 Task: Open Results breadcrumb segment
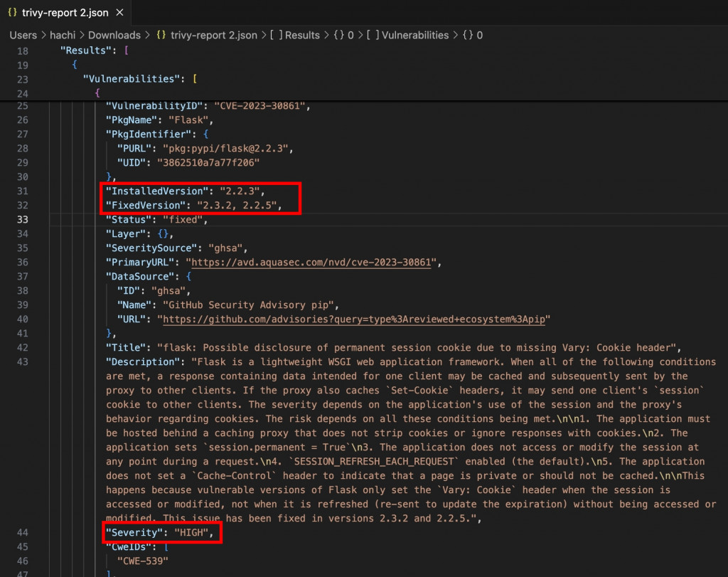(x=302, y=36)
